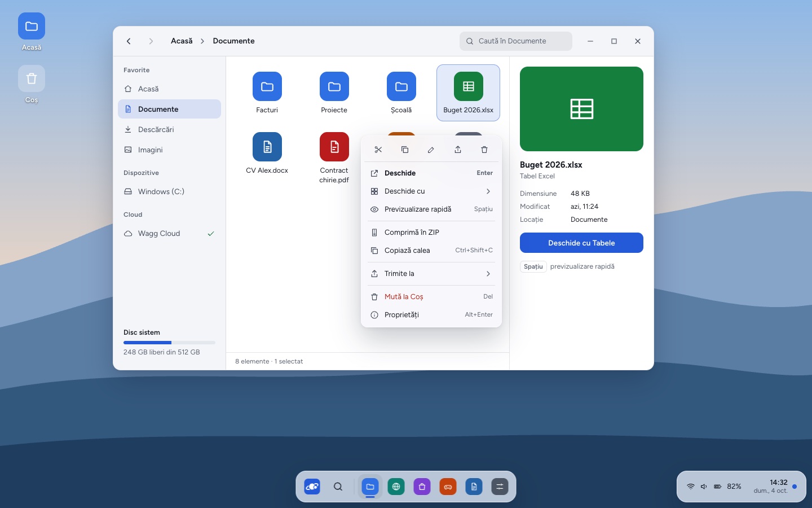Choose Comprimă în ZIP menu entry
The image size is (812, 508).
(431, 233)
